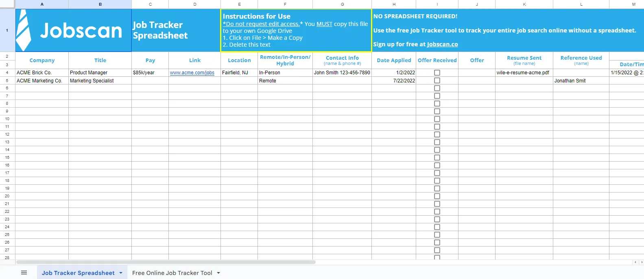Click the horizontal scrollbar thumb

(166, 262)
